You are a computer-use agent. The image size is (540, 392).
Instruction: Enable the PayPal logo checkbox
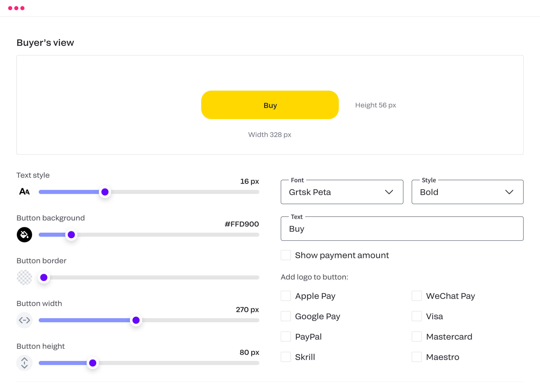click(286, 337)
